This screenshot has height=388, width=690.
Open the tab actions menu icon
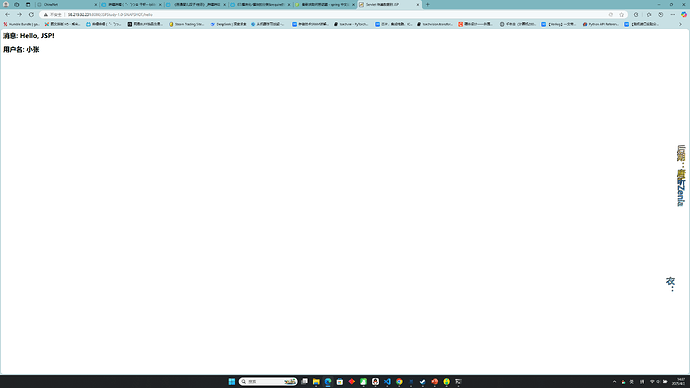[28, 4]
